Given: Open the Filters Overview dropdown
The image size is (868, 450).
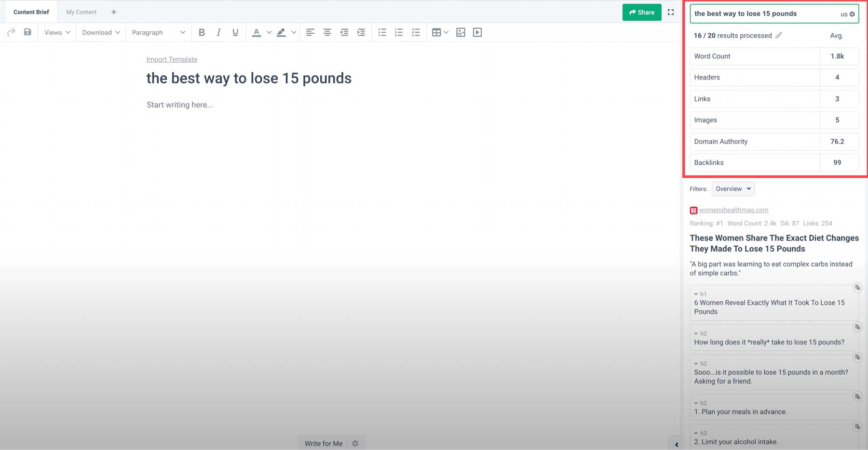Looking at the screenshot, I should click(x=732, y=188).
